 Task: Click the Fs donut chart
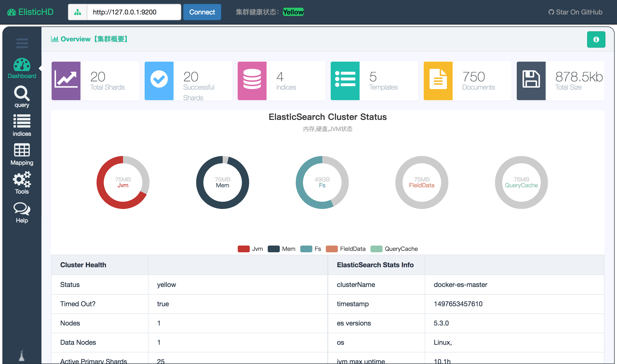pyautogui.click(x=322, y=182)
